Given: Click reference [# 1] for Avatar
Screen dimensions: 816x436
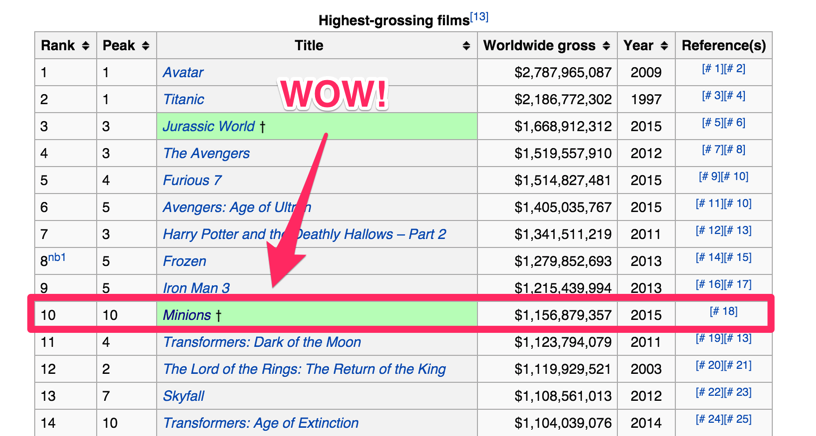Looking at the screenshot, I should [711, 69].
